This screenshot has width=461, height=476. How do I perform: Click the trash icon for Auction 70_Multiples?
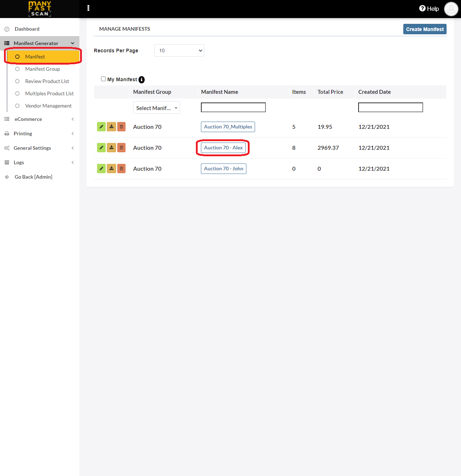[122, 127]
